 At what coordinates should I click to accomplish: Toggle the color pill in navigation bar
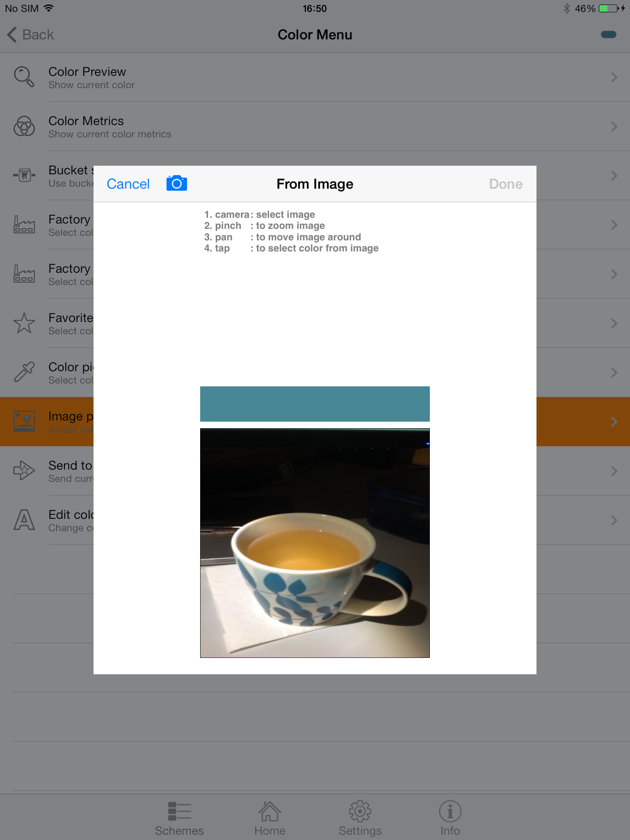pos(608,34)
